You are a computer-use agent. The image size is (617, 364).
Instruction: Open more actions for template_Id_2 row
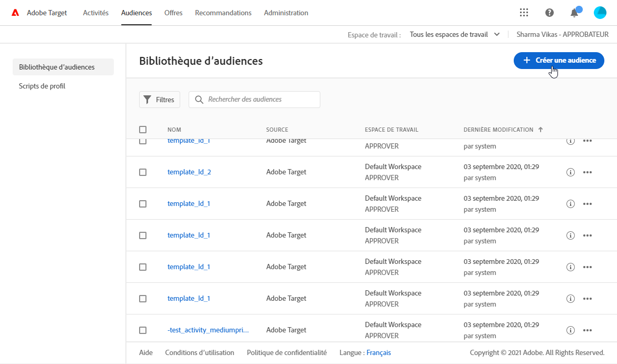pos(587,172)
